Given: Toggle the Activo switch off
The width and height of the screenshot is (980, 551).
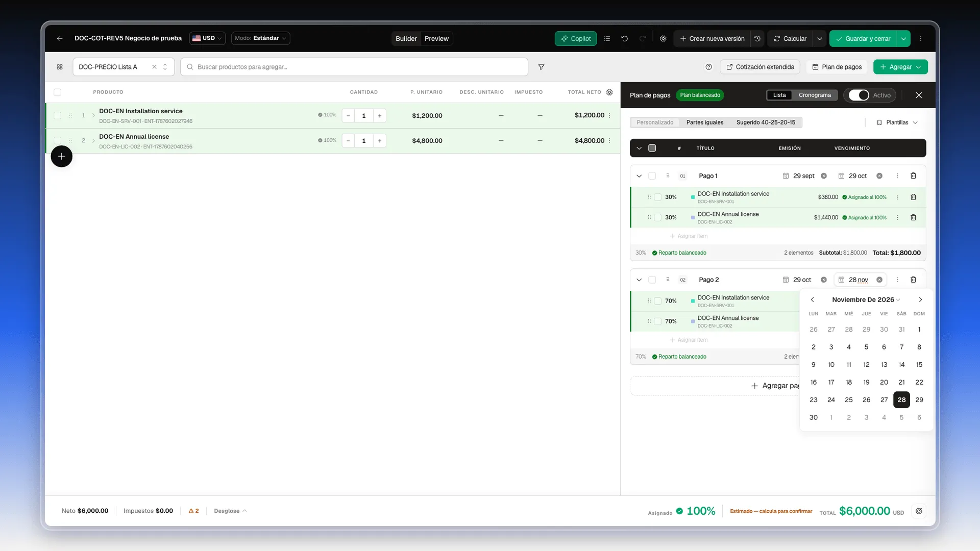Looking at the screenshot, I should [859, 95].
